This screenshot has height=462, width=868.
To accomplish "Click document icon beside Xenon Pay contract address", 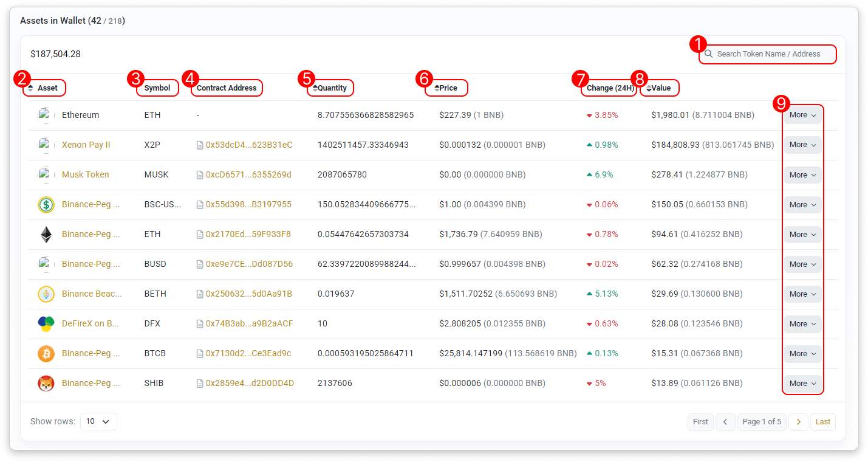I will click(x=200, y=145).
